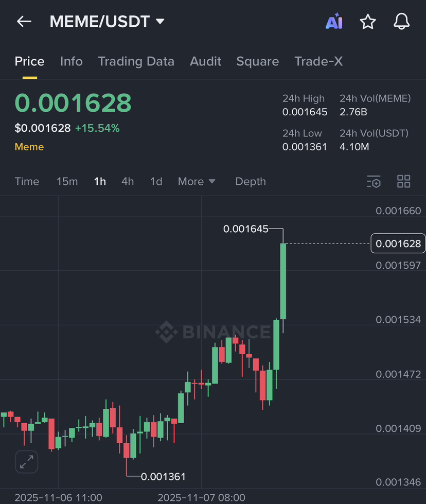Click the current price label 0.001628 on axis
Viewport: 426px width, 504px height.
click(x=398, y=244)
